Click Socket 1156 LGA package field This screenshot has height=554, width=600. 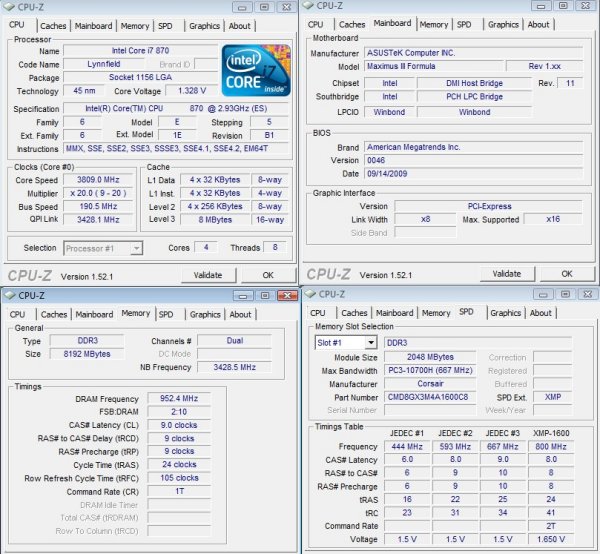140,77
